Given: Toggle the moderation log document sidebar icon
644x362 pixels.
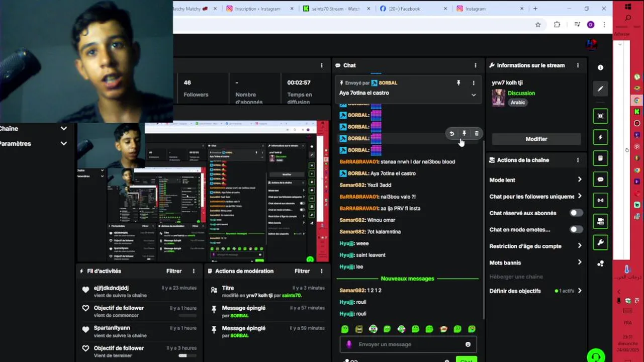Looking at the screenshot, I should (x=600, y=158).
